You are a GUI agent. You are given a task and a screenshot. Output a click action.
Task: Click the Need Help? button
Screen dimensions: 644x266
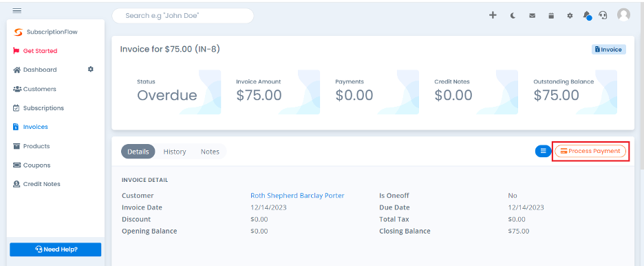(x=56, y=249)
